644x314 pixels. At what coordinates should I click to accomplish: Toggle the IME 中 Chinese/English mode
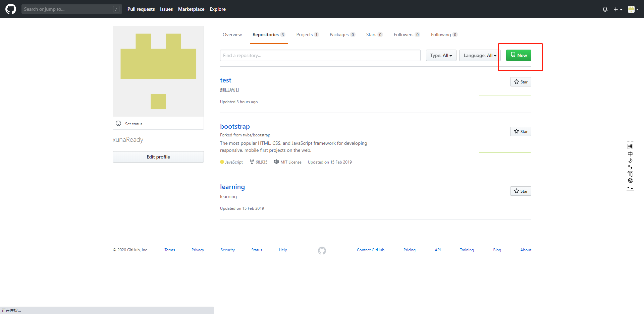[630, 154]
